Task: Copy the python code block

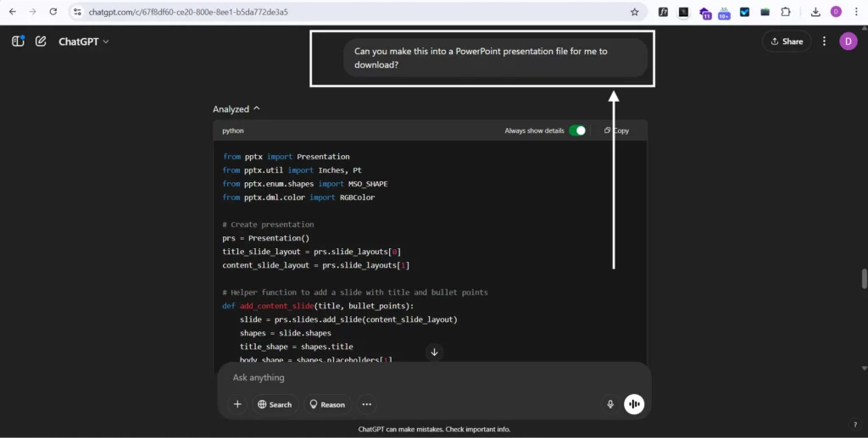Action: (x=617, y=130)
